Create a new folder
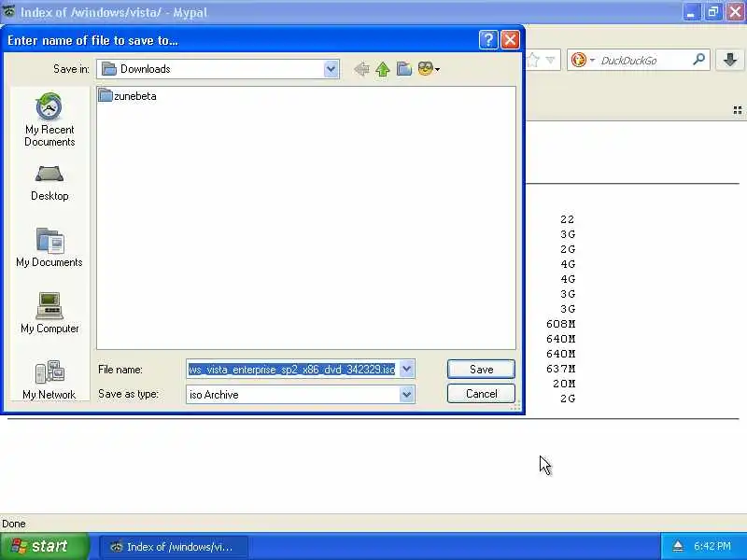Viewport: 747px width, 560px height. coord(404,69)
